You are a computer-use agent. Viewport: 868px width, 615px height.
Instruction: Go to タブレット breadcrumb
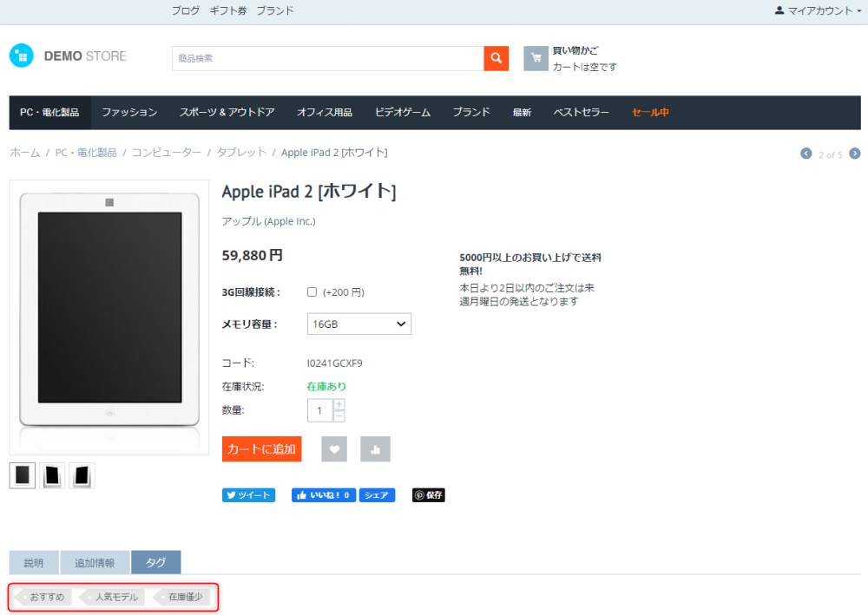[x=241, y=153]
